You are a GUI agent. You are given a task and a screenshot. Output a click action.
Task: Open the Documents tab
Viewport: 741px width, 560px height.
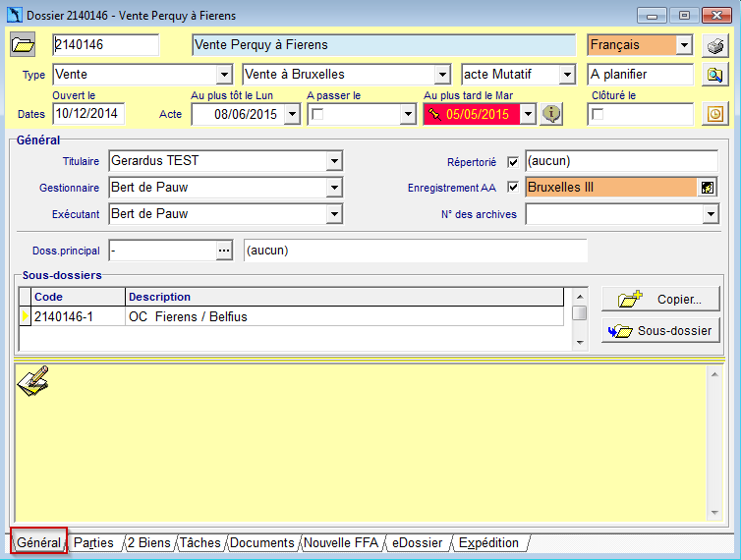pos(261,542)
